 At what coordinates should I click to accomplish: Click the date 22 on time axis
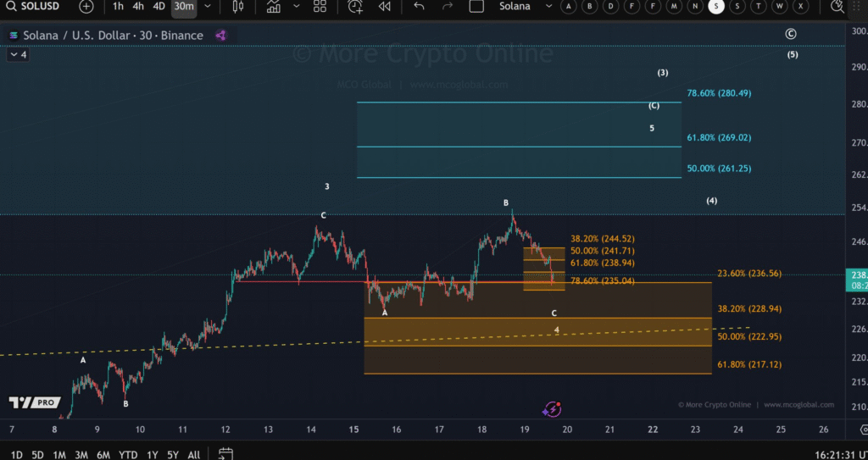click(x=653, y=430)
